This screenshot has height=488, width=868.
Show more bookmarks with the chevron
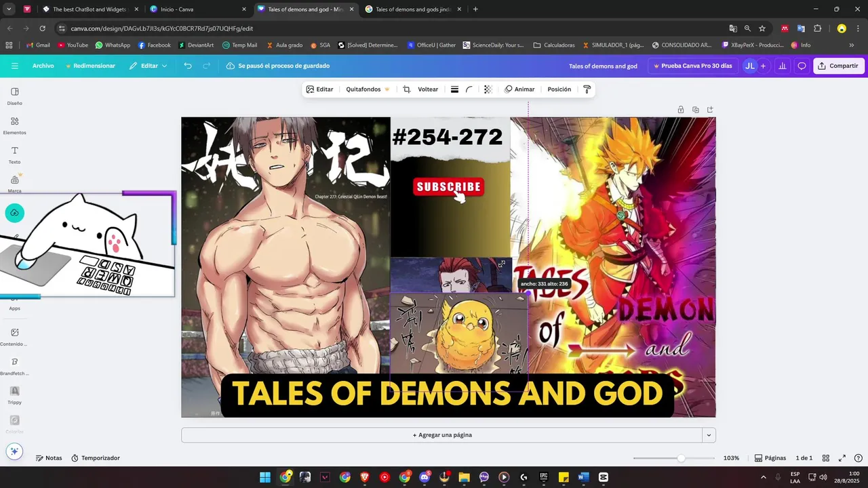pyautogui.click(x=852, y=45)
